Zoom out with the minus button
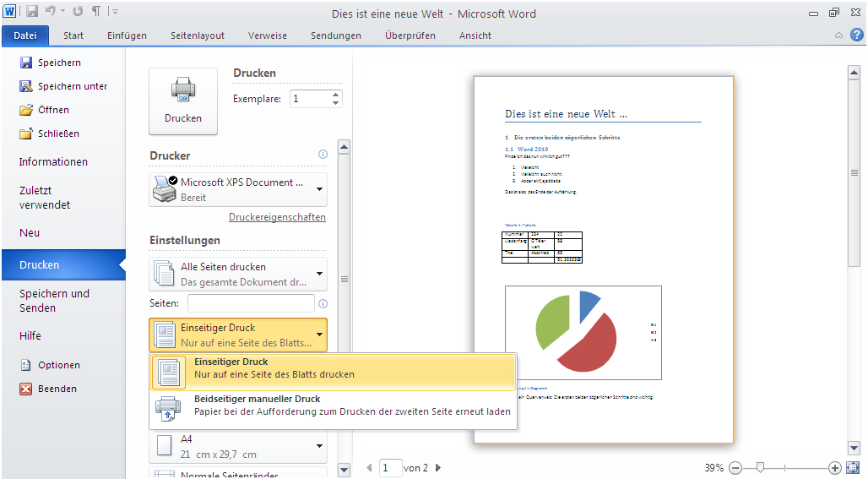 point(735,469)
